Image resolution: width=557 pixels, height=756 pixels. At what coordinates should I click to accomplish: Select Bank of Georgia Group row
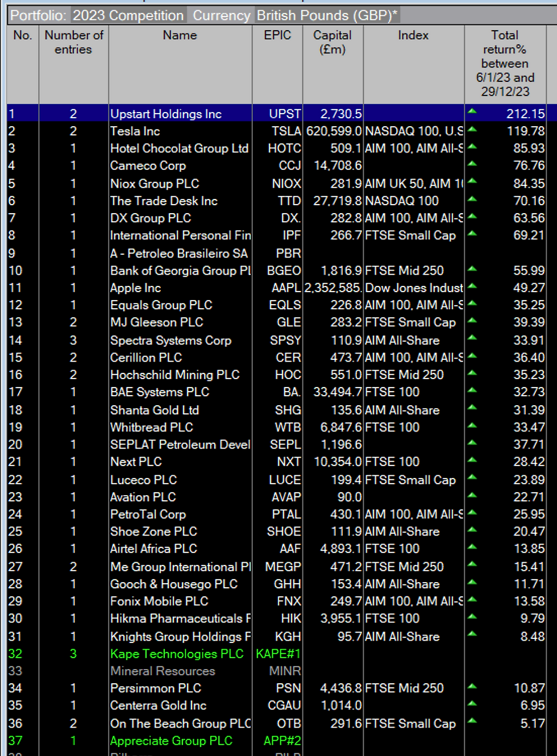click(276, 271)
